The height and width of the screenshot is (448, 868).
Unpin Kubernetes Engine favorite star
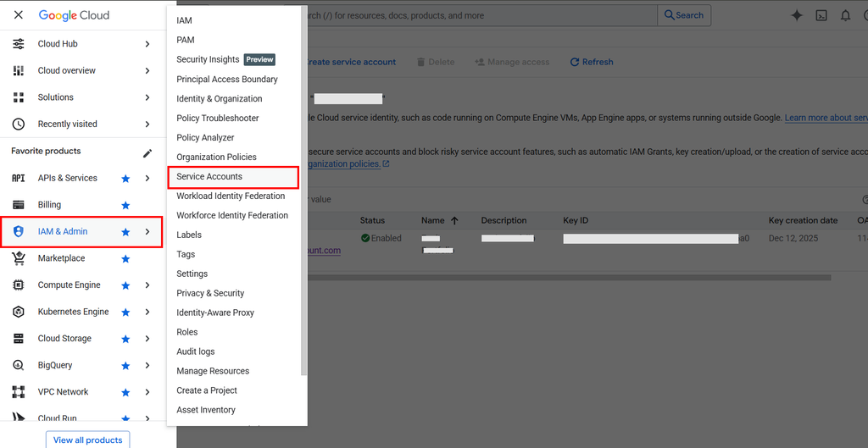125,312
